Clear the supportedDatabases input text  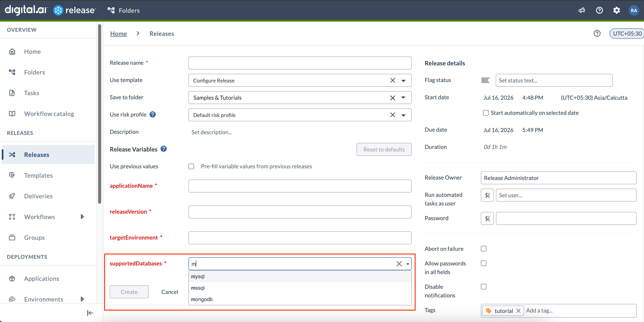(x=399, y=264)
